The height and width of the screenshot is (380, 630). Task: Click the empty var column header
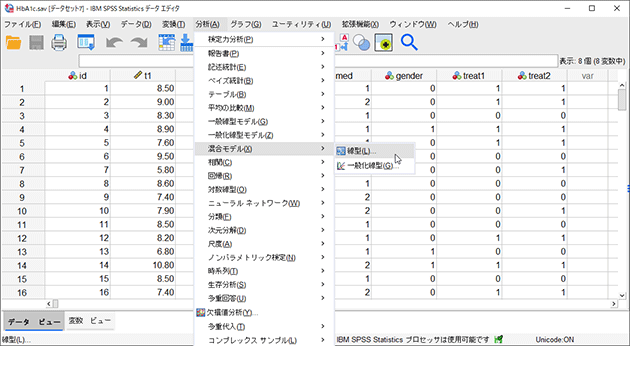pos(587,76)
